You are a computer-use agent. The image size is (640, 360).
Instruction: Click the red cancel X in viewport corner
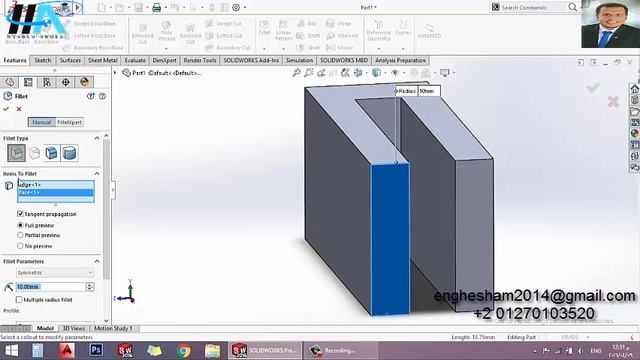tap(613, 102)
